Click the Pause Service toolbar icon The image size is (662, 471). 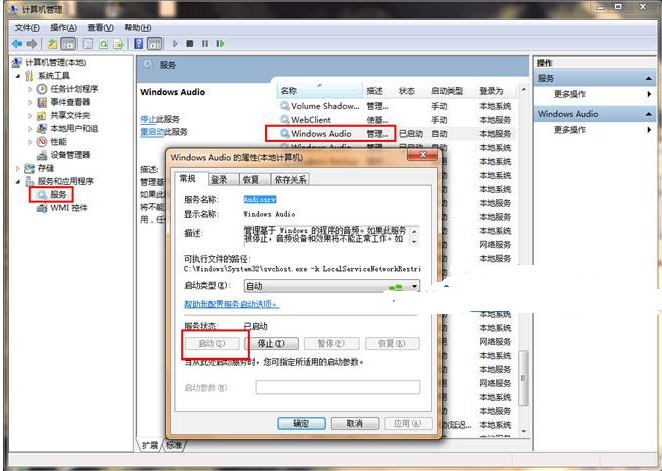(205, 43)
